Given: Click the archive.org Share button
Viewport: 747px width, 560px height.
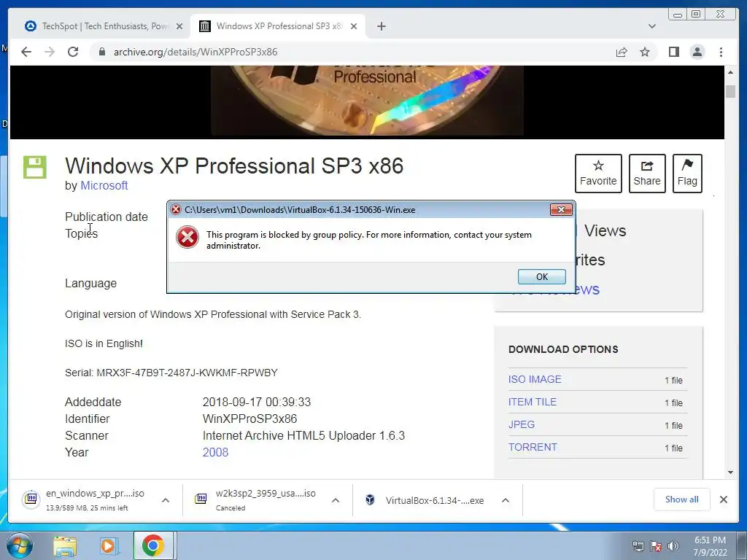Looking at the screenshot, I should tap(647, 174).
